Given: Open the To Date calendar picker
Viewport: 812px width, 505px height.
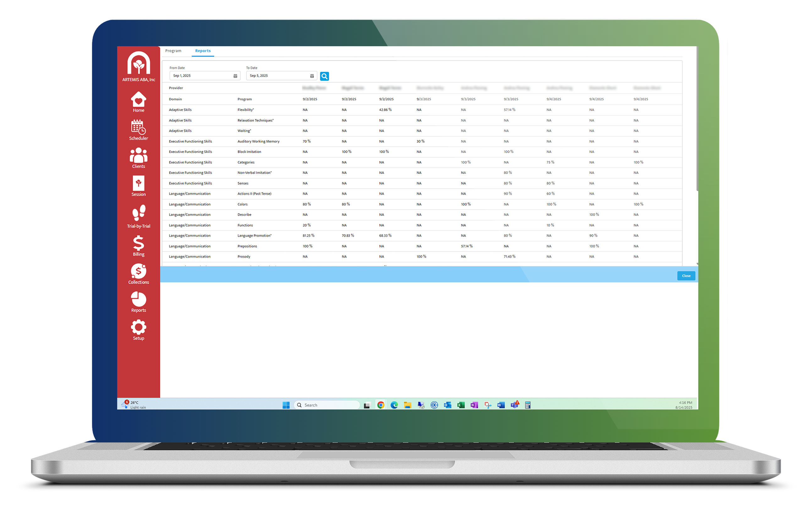Looking at the screenshot, I should (x=312, y=76).
